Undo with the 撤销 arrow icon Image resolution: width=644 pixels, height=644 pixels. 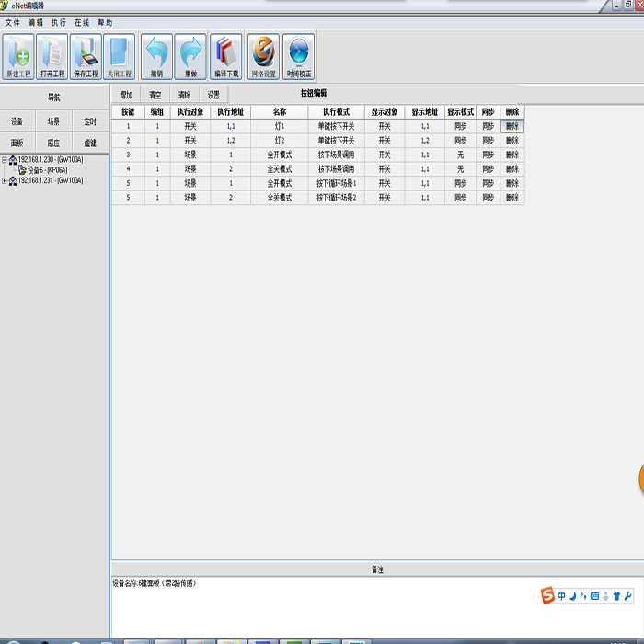(156, 57)
